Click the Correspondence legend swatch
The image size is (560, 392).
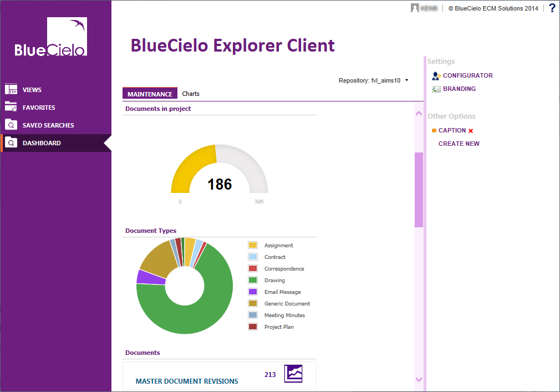(253, 268)
